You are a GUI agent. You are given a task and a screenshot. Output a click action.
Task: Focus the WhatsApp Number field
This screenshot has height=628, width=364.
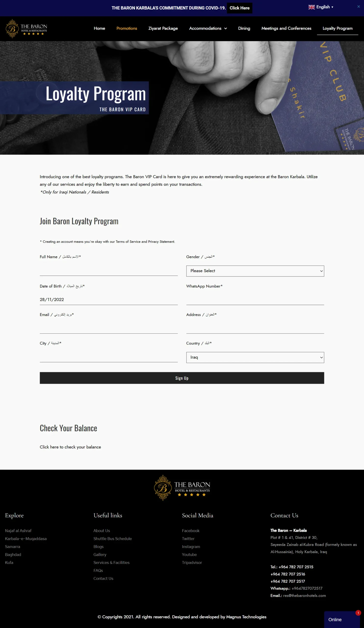(255, 300)
